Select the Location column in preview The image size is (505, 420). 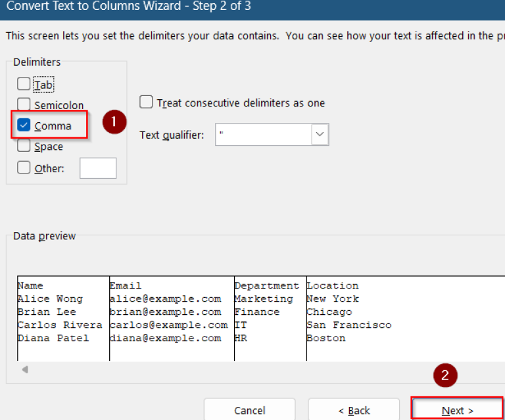(332, 286)
